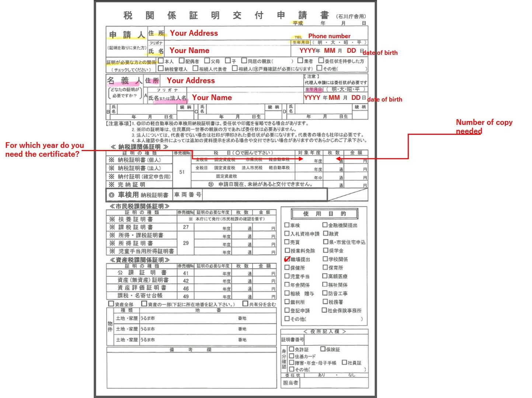Check the 金融機関提出 purpose checkbox
532x398 pixels.
pyautogui.click(x=324, y=225)
